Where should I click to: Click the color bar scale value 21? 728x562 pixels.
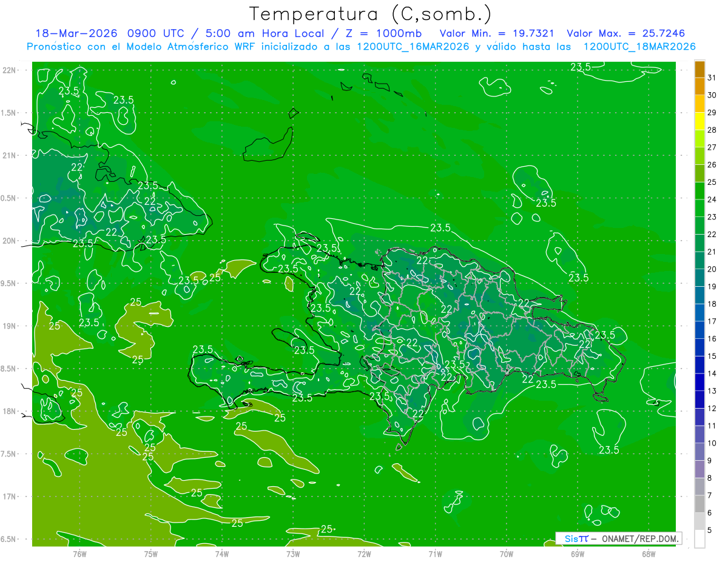[x=712, y=252]
